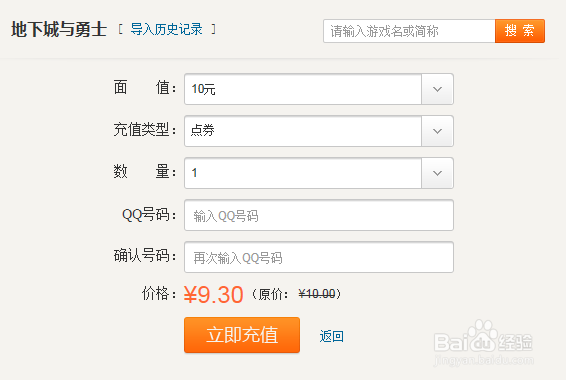566x380 pixels.
Task: Click the 地下城与勇士 game title
Action: coord(59,29)
